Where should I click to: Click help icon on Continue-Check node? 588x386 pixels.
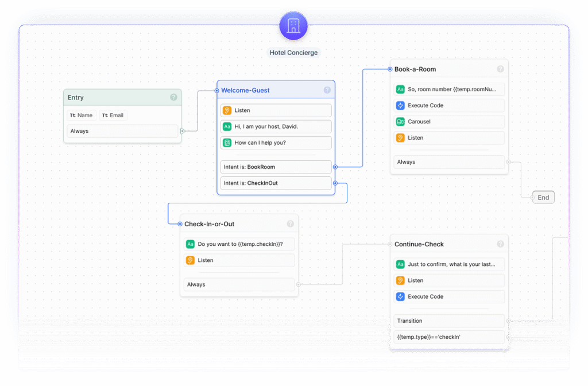(x=500, y=244)
